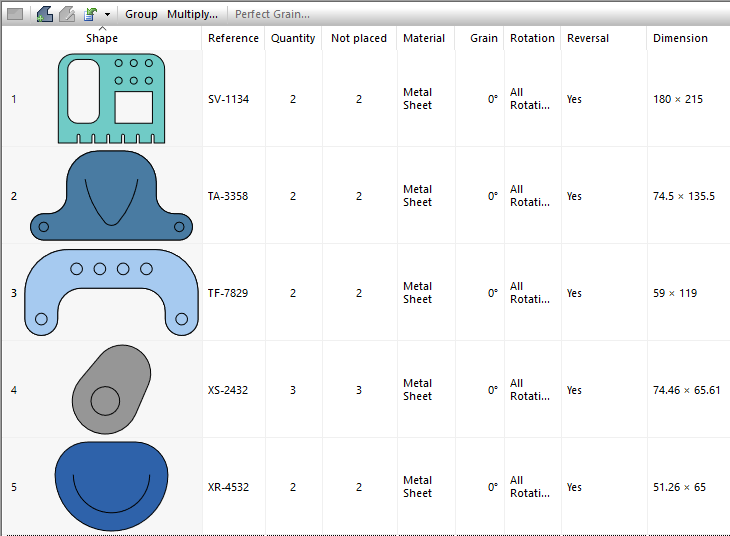
Task: Click the gray rectangle toolbar icon
Action: pos(15,14)
